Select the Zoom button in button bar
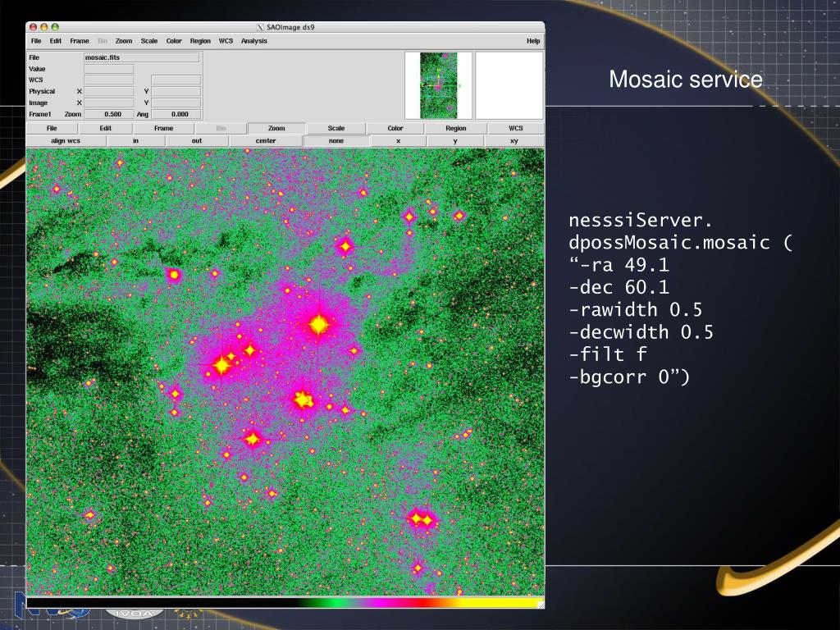 pos(276,128)
